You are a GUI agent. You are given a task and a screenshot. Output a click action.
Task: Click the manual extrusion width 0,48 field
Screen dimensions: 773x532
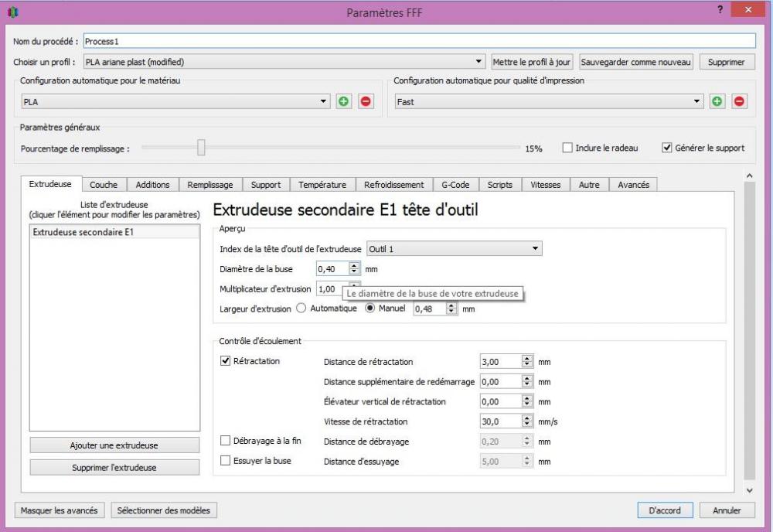coord(430,309)
